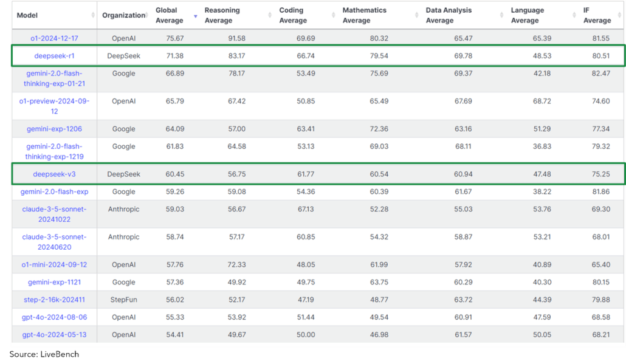Image resolution: width=626 pixels, height=364 pixels.
Task: Click deepseek-v3's 61.77 coding average
Action: (306, 174)
